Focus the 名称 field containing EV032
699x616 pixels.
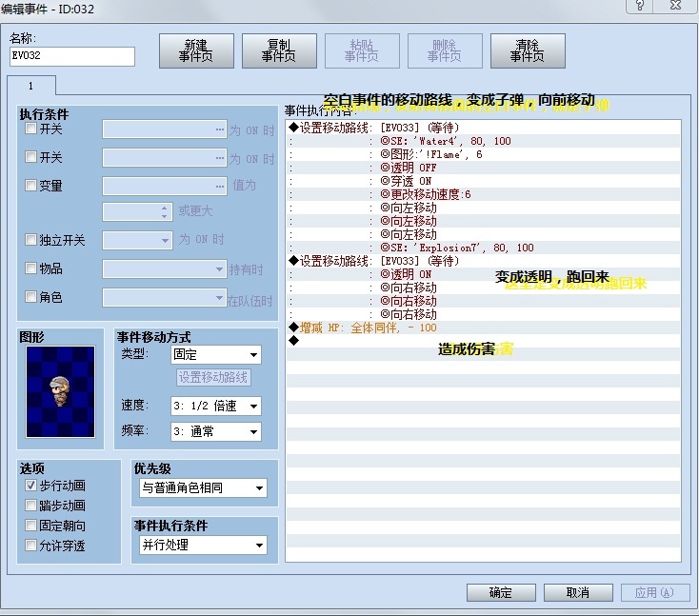[71, 56]
